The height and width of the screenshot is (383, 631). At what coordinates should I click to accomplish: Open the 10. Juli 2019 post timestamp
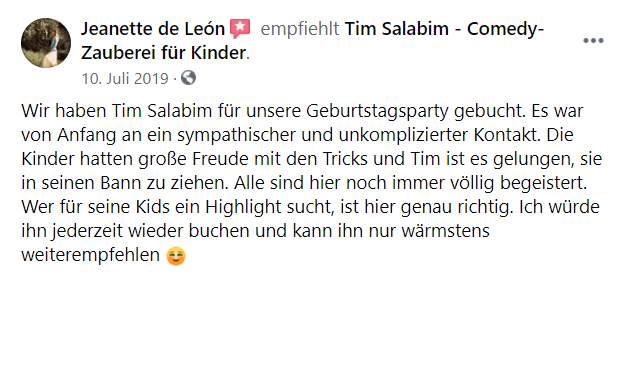click(125, 78)
